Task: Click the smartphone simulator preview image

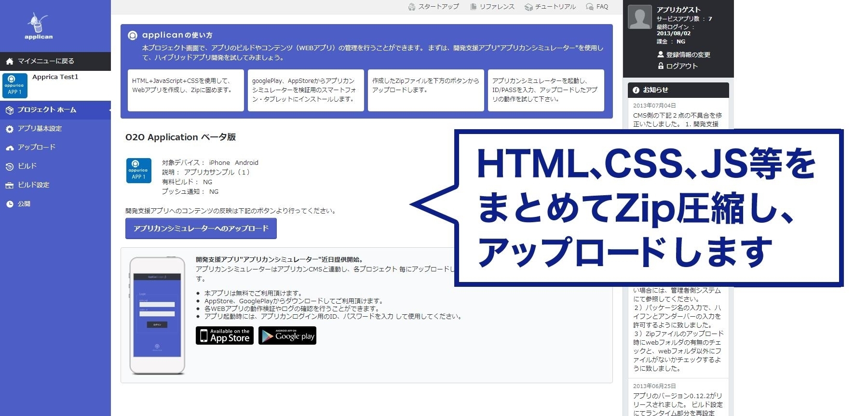Action: pyautogui.click(x=157, y=315)
